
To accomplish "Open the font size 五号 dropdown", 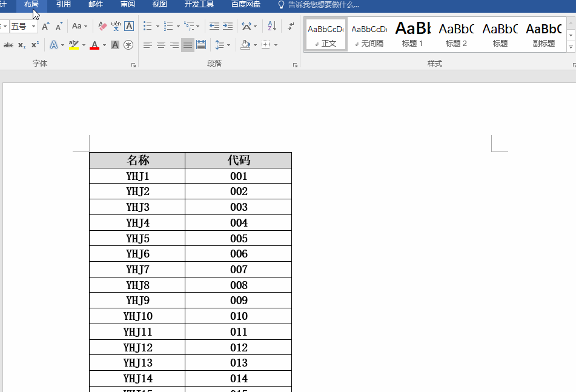I will click(33, 27).
